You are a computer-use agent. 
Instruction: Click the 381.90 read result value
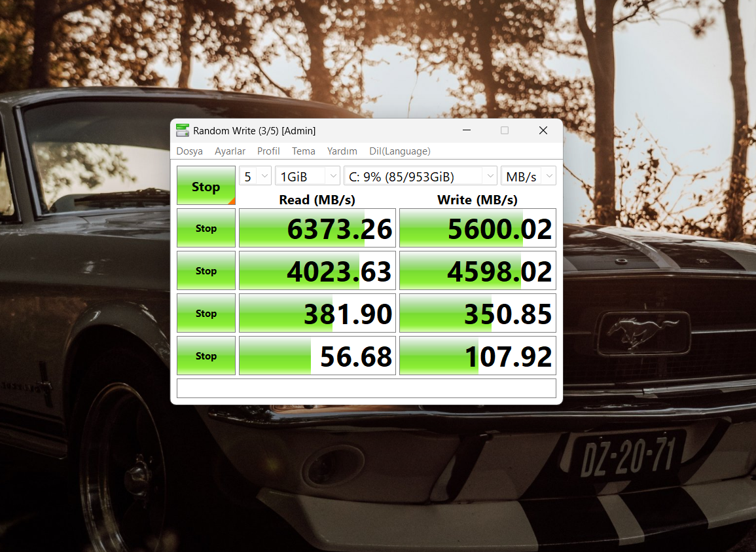(x=348, y=314)
